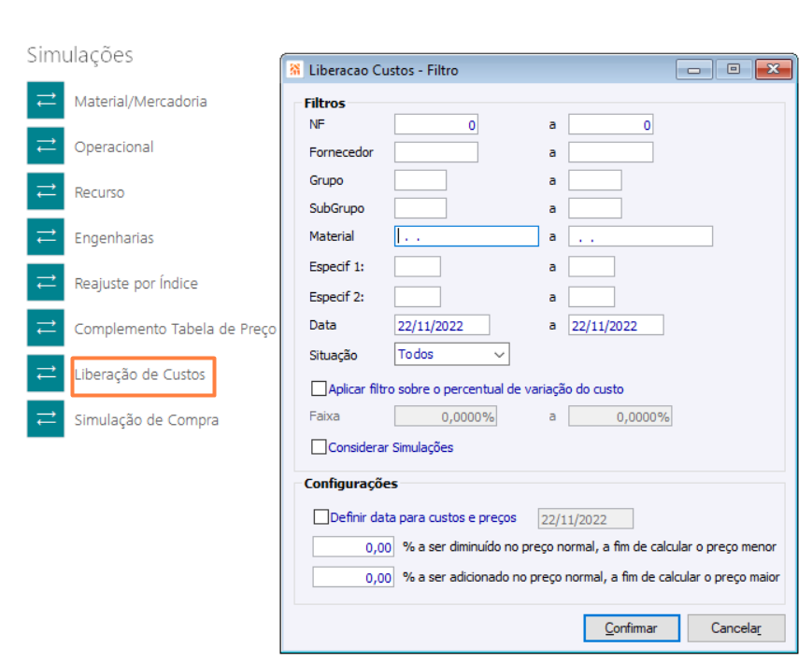Click the ending Fornecedor field
The image size is (812, 662).
[x=610, y=153]
